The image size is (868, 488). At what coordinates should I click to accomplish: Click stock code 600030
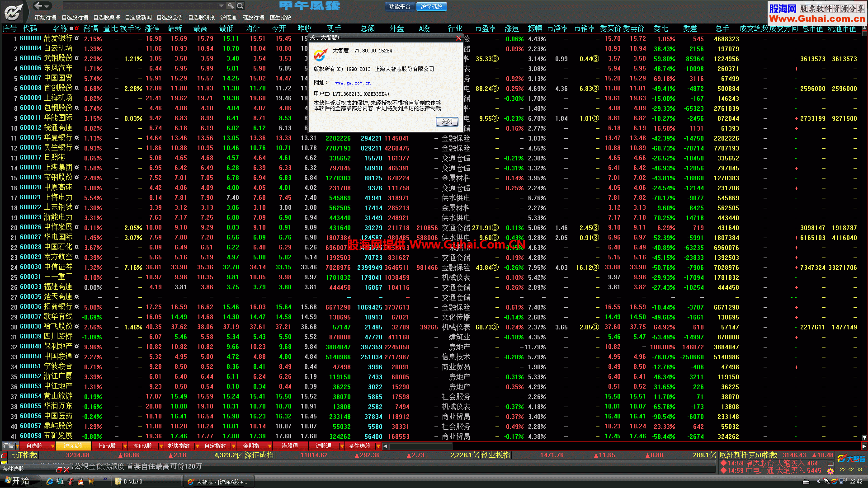coord(31,267)
